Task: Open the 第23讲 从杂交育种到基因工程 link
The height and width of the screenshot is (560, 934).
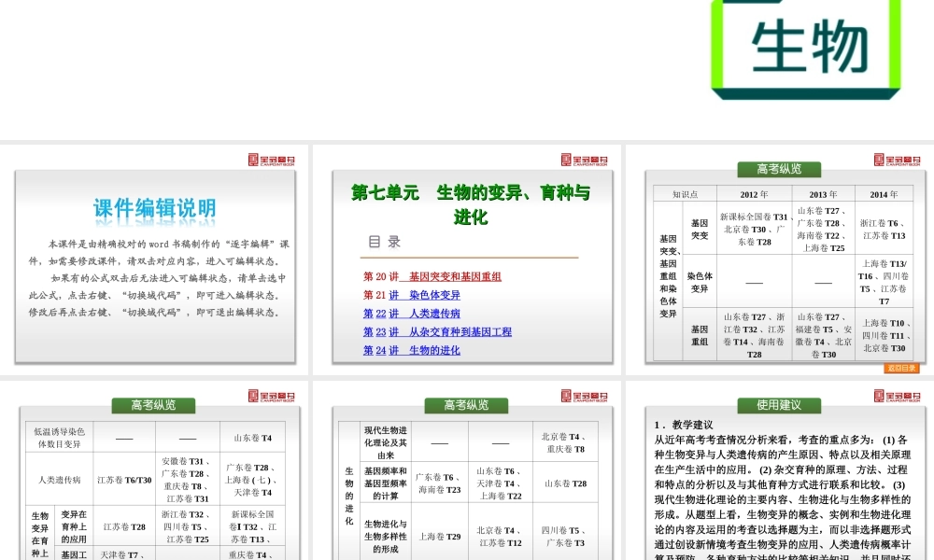Action: [437, 332]
